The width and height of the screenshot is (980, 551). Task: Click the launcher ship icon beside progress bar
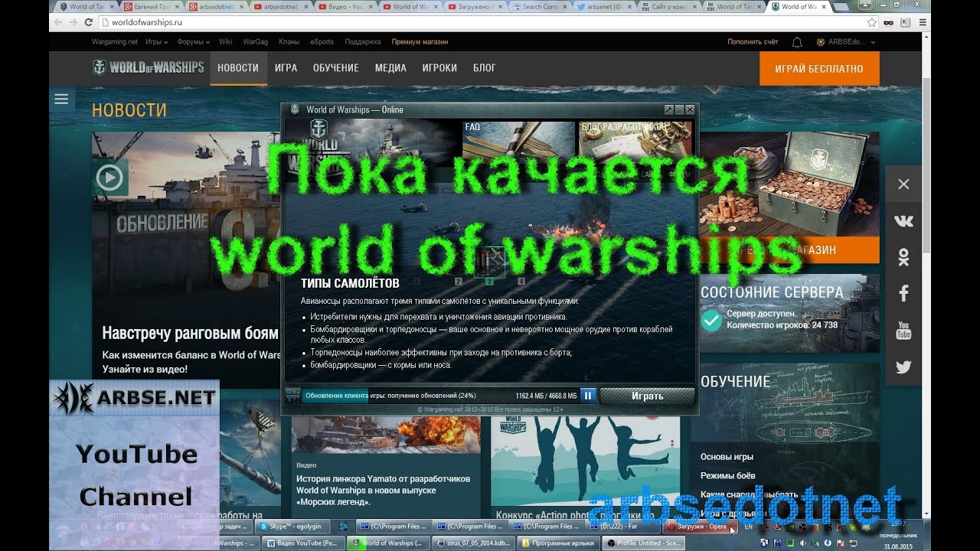293,396
